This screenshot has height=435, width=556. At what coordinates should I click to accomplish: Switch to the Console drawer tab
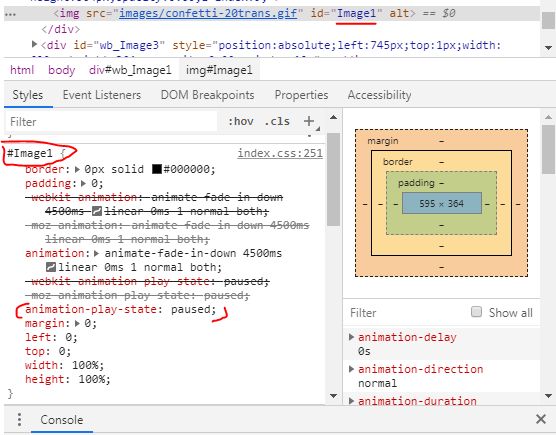[62, 420]
